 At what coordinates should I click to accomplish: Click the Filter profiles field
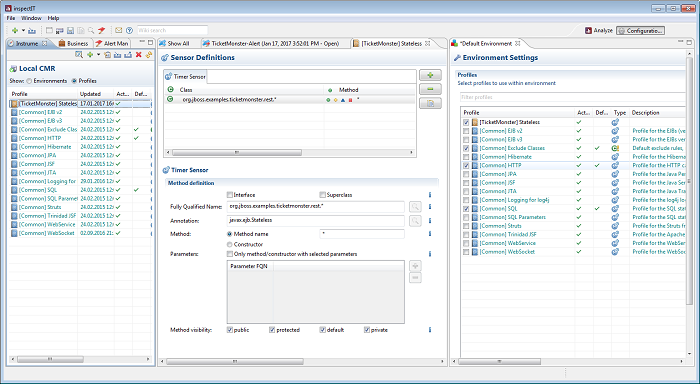click(x=573, y=97)
